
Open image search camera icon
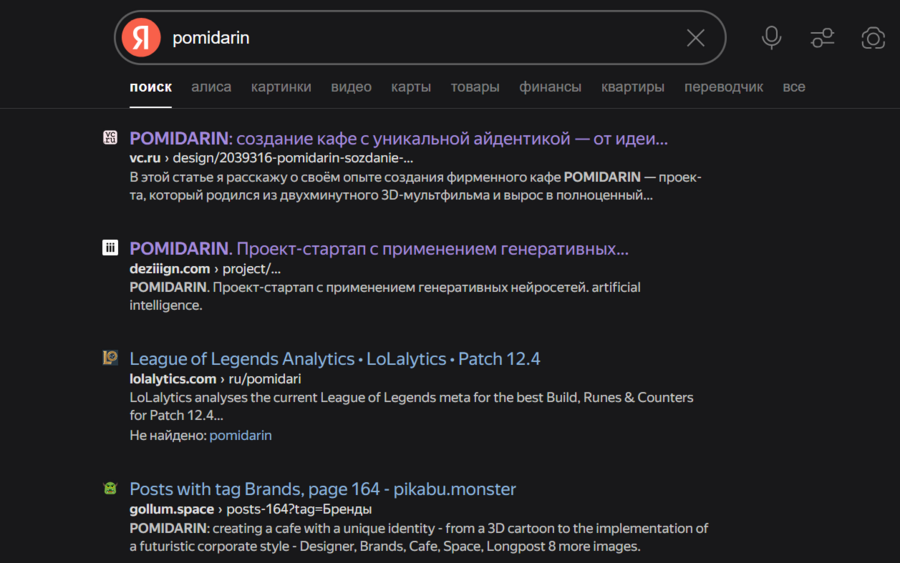point(873,38)
